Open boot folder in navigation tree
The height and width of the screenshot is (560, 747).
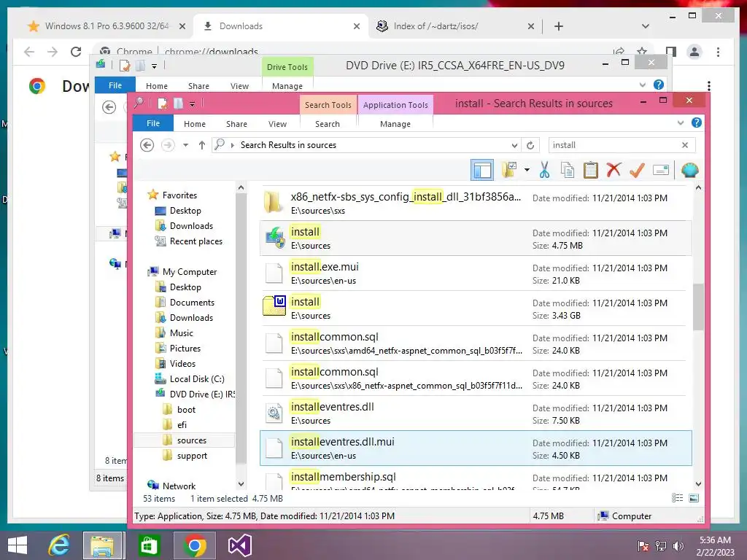tap(186, 410)
